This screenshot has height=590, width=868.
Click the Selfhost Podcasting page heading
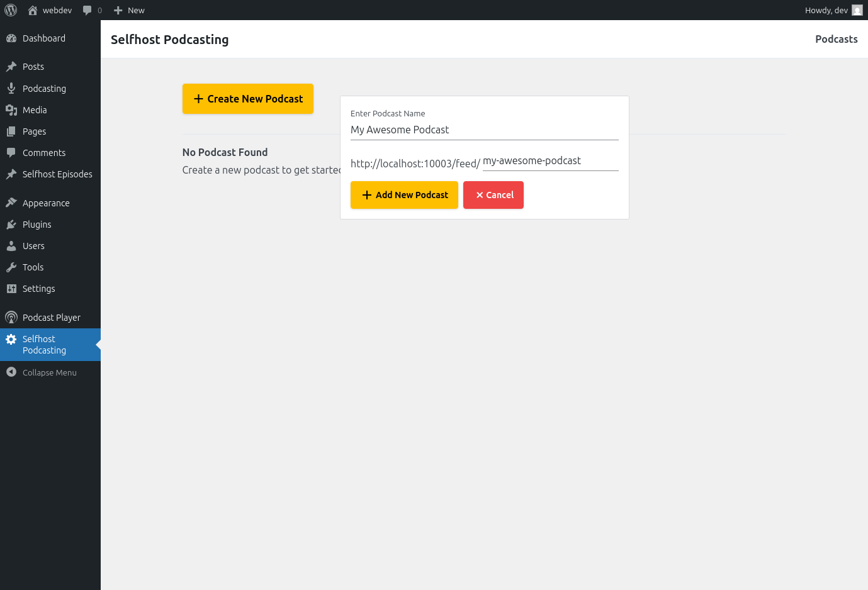click(170, 39)
